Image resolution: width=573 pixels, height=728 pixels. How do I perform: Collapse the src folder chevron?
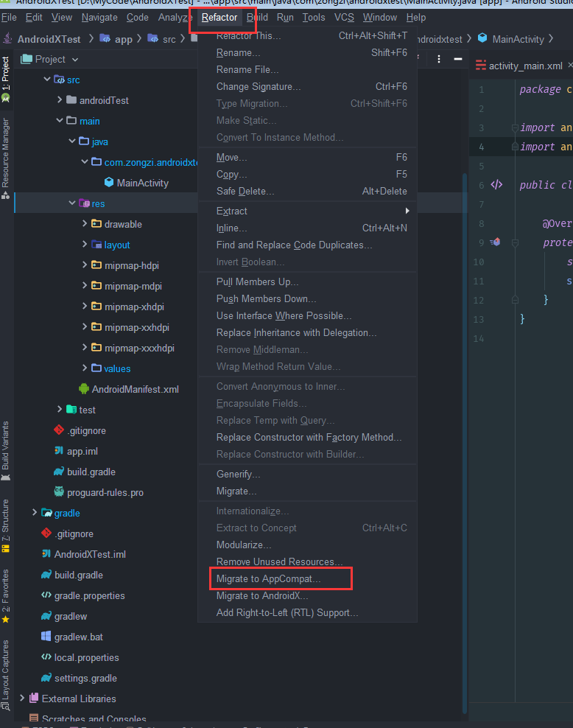click(x=47, y=80)
